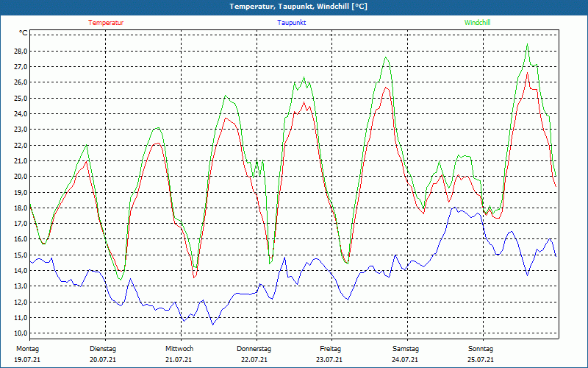The height and width of the screenshot is (368, 588).
Task: Click the green Windchill legend label
Action: pyautogui.click(x=477, y=23)
